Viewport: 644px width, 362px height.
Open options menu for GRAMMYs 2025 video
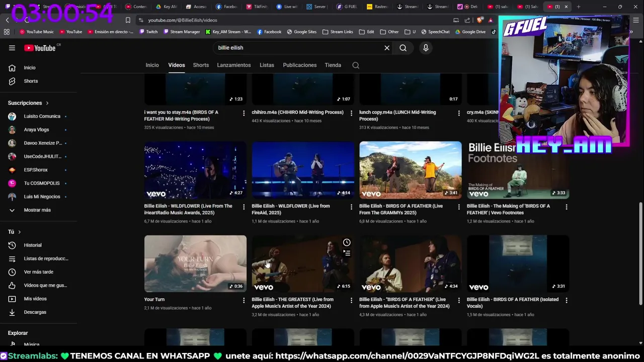459,207
